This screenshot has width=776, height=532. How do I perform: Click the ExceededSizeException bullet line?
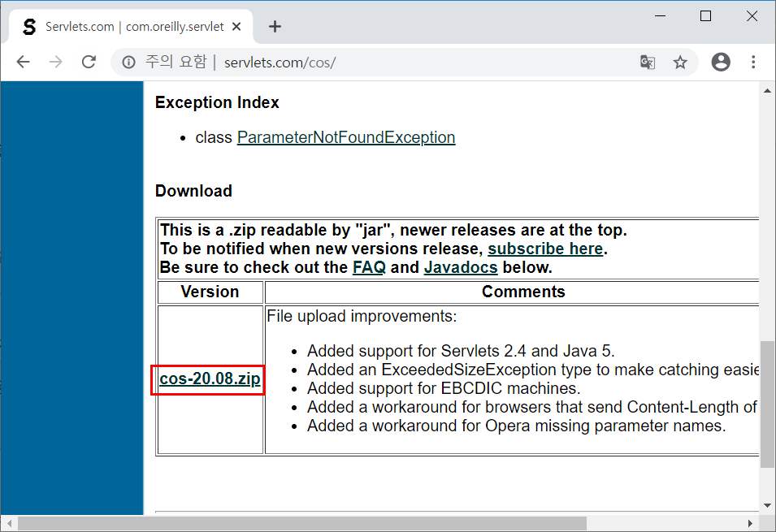pos(532,370)
